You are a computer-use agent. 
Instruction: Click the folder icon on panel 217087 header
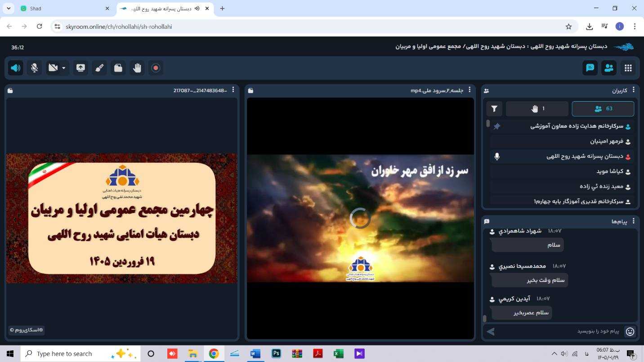coord(10,90)
